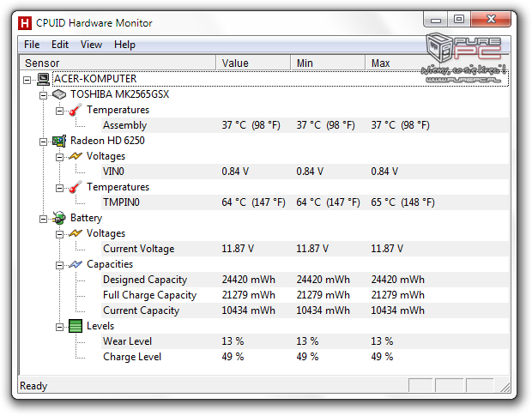The image size is (532, 416).
Task: Collapse Temperatures under TOSHIBA drive
Action: pos(59,111)
